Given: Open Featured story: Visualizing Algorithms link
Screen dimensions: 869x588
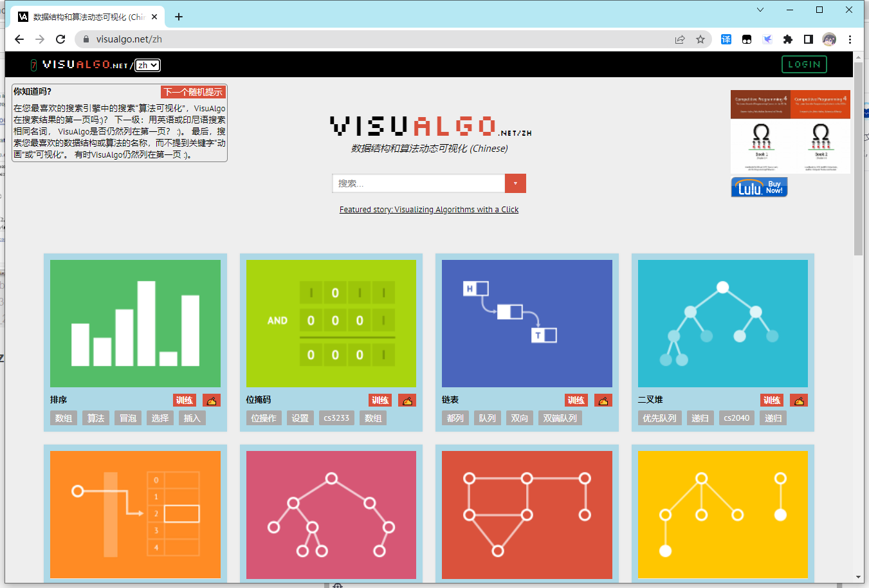Looking at the screenshot, I should tap(429, 210).
